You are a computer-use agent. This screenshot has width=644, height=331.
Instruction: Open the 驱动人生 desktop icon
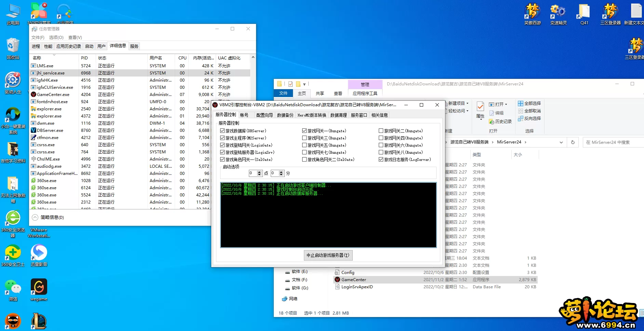13,83
